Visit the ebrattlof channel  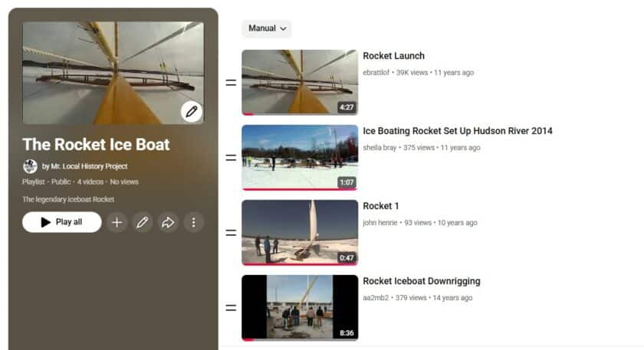click(x=376, y=73)
